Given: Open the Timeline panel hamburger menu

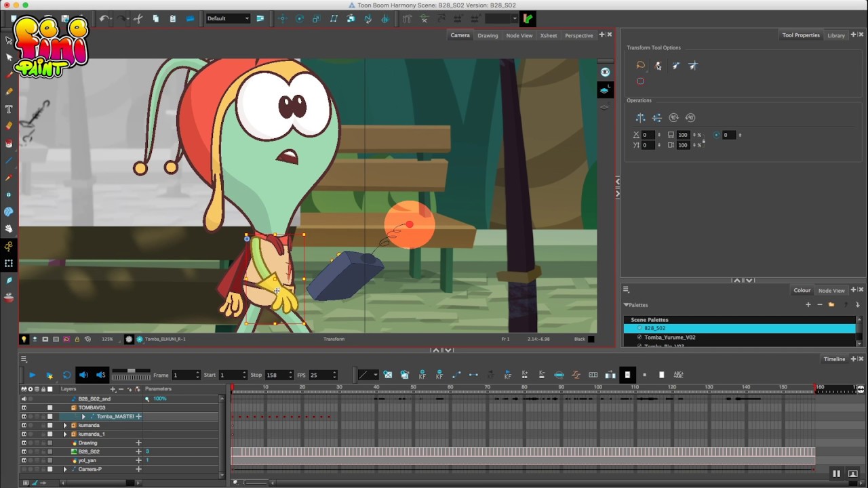Looking at the screenshot, I should click(x=24, y=359).
